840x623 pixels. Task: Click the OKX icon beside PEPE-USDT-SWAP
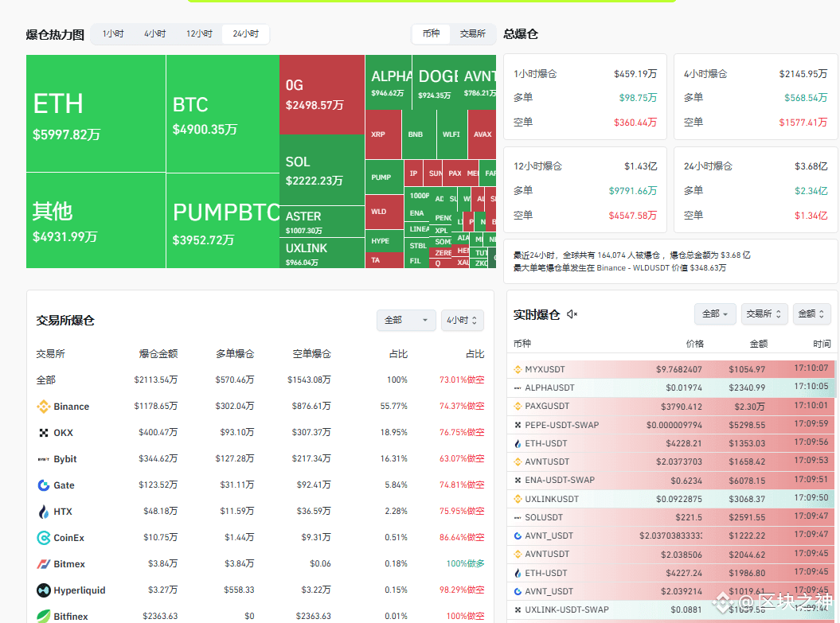click(518, 425)
